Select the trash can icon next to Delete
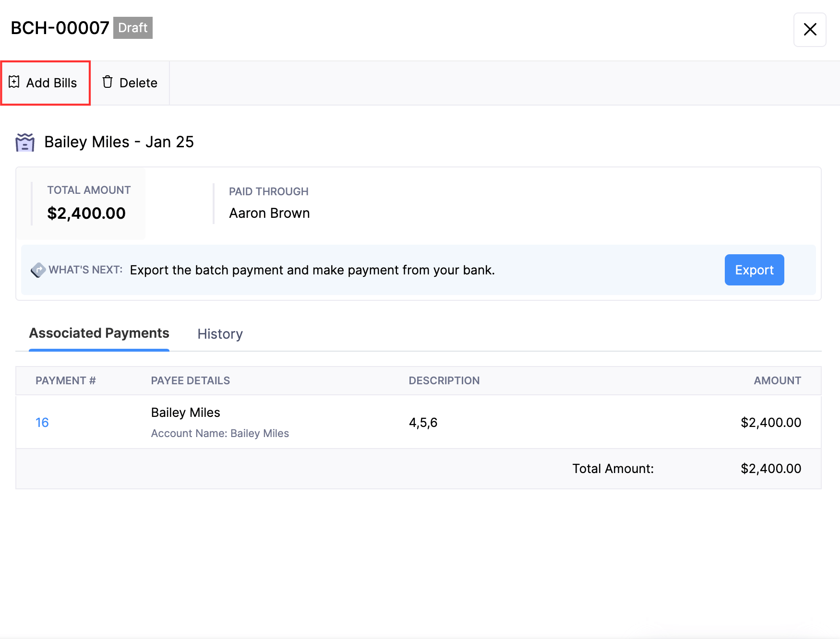The width and height of the screenshot is (840, 639). (107, 82)
